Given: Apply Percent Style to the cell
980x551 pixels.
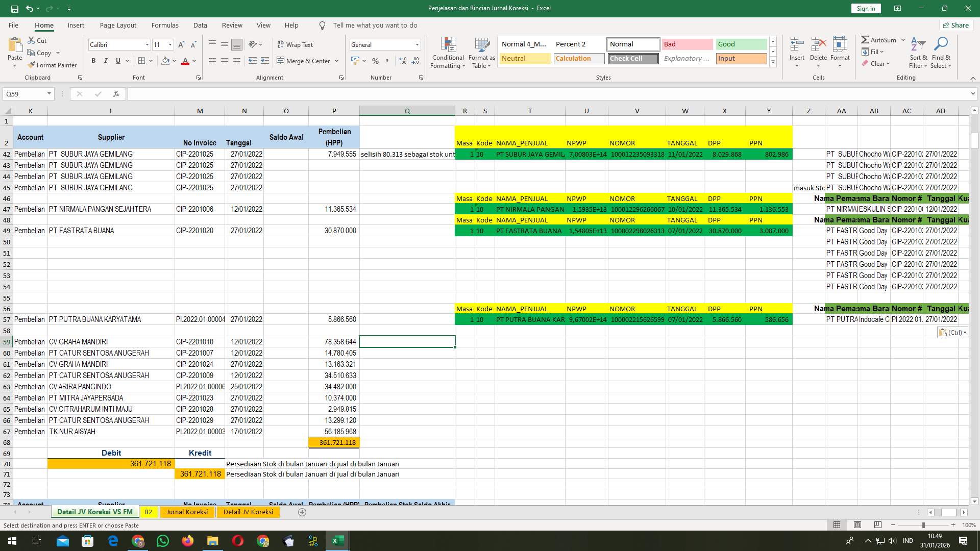Looking at the screenshot, I should tap(376, 61).
